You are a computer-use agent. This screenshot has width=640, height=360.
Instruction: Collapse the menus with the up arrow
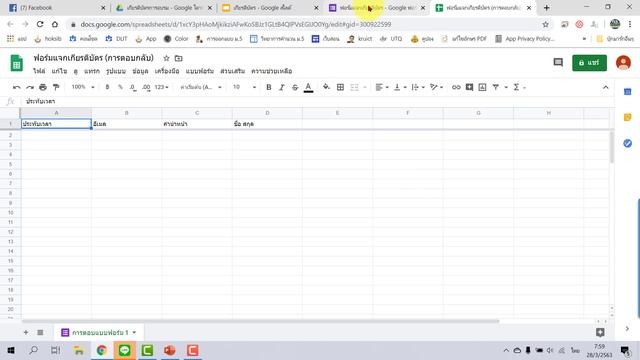(x=605, y=87)
